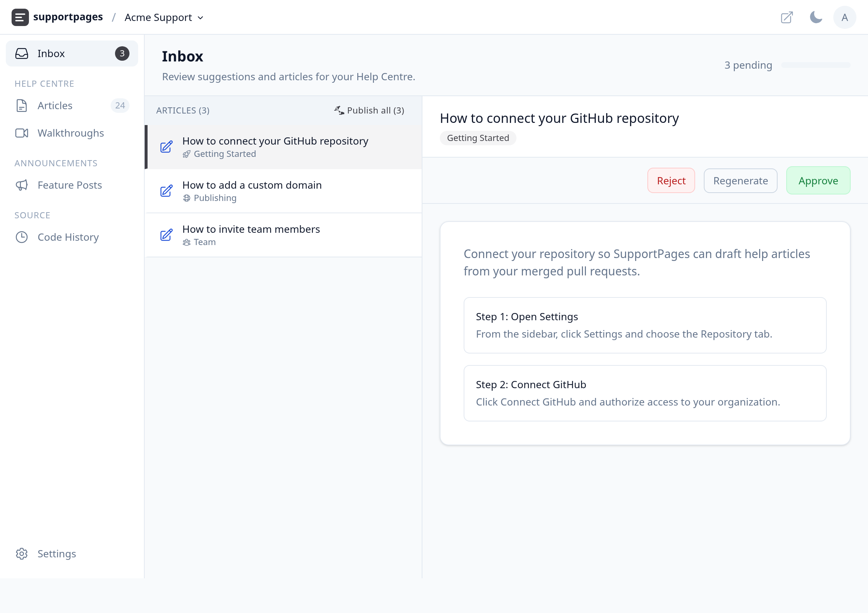868x613 pixels.
Task: Publish all 3 articles
Action: [x=369, y=110]
